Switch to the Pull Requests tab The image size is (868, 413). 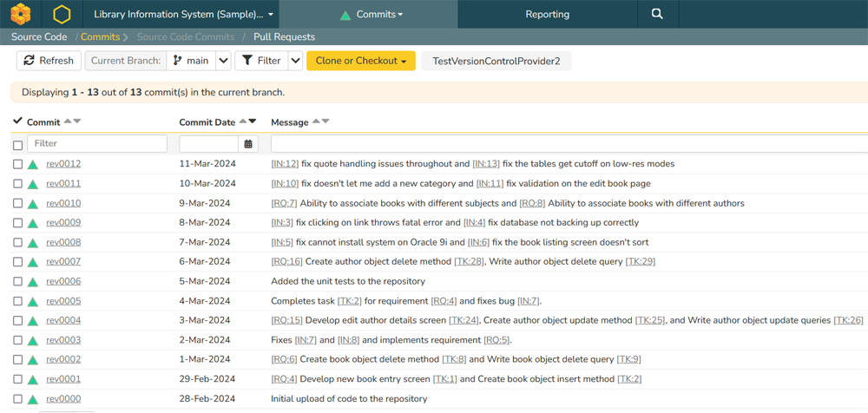point(284,37)
